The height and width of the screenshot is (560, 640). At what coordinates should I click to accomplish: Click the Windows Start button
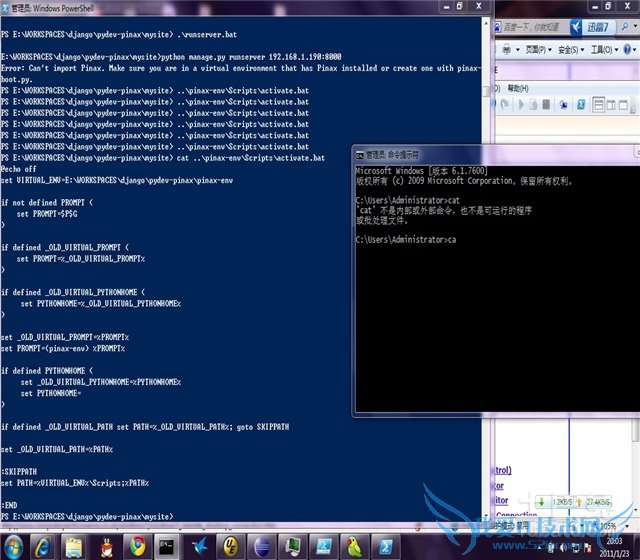12,545
